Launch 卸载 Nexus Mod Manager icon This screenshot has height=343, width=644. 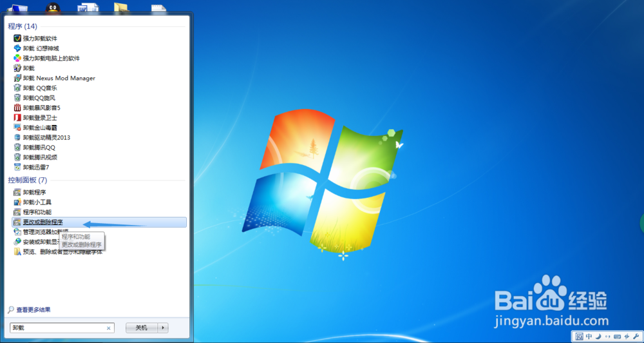17,78
